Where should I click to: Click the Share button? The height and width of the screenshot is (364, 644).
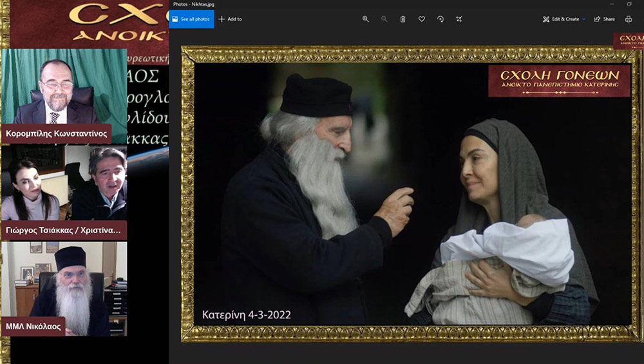tap(605, 19)
